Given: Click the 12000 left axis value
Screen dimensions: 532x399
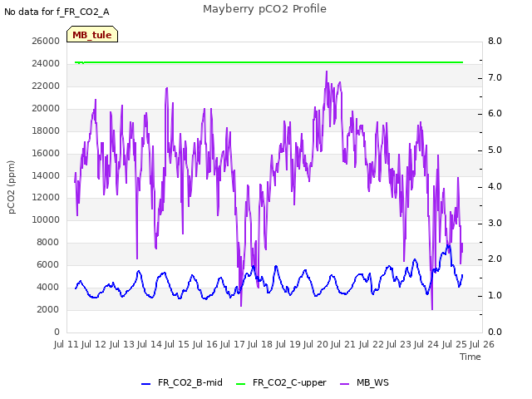Looking at the screenshot, I should (46, 198).
